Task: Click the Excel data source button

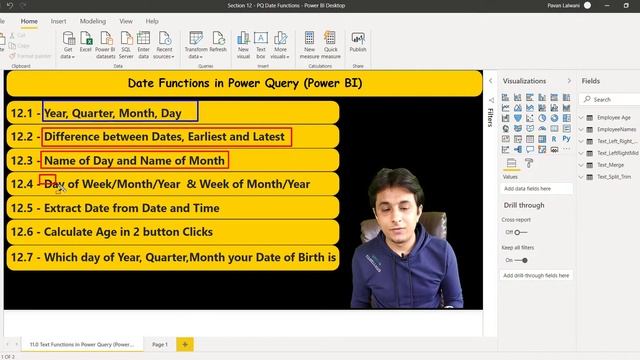Action: (x=86, y=42)
